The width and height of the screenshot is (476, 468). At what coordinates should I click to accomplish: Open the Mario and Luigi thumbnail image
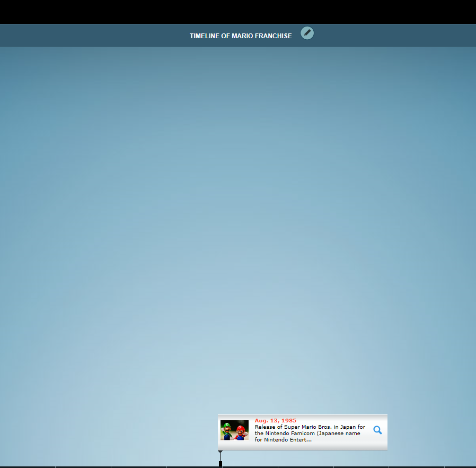tap(234, 430)
